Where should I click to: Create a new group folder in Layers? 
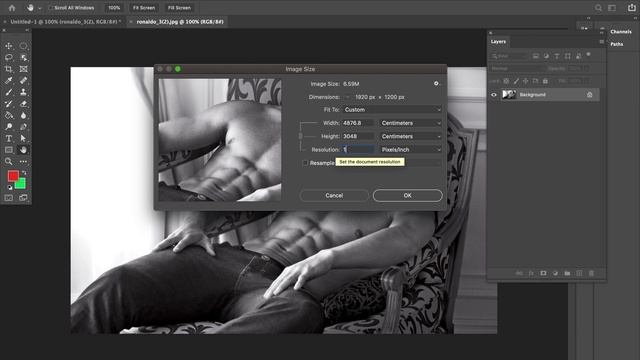tap(567, 273)
